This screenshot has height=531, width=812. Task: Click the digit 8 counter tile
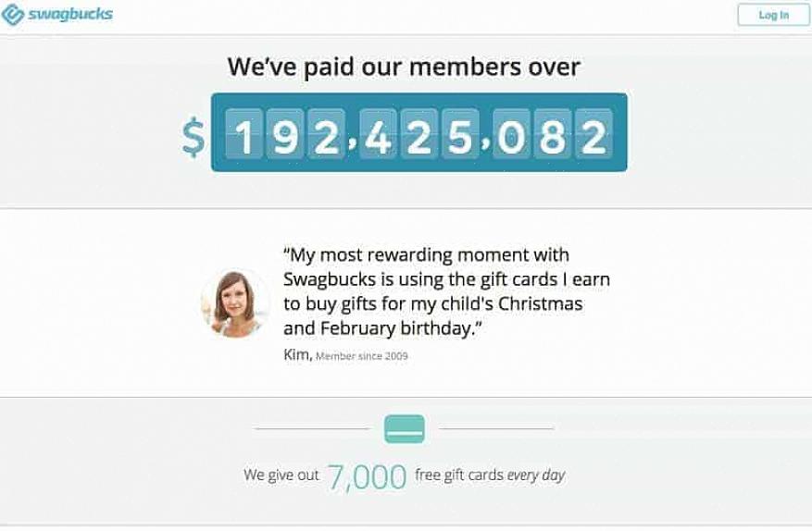[553, 133]
